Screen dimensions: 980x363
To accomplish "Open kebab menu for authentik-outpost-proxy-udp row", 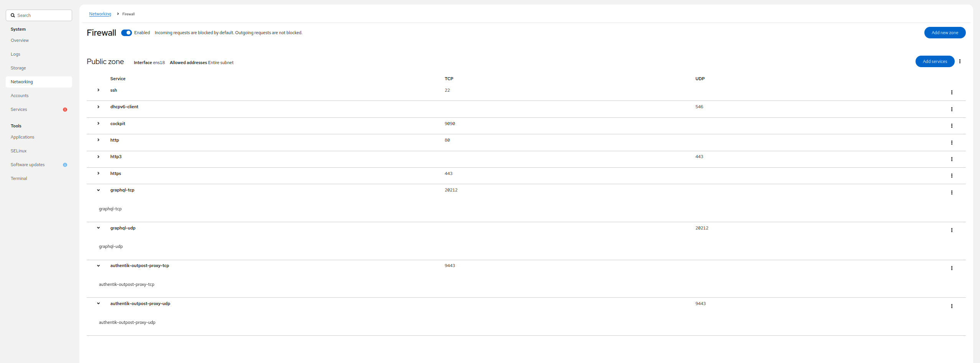I will [x=952, y=306].
